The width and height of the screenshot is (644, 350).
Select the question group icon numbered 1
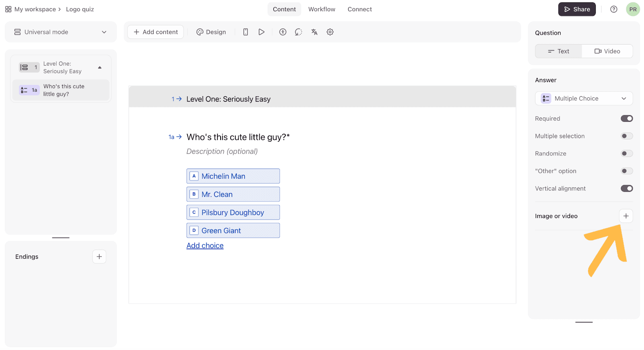29,67
